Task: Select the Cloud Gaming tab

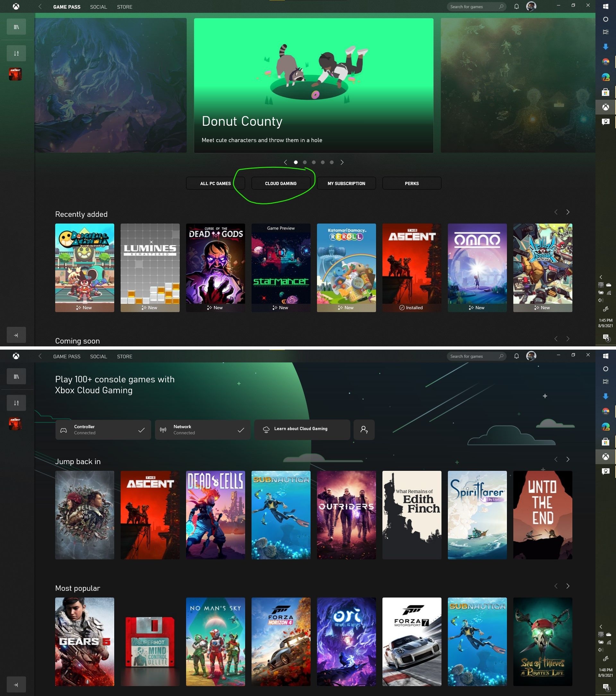Action: pyautogui.click(x=281, y=183)
